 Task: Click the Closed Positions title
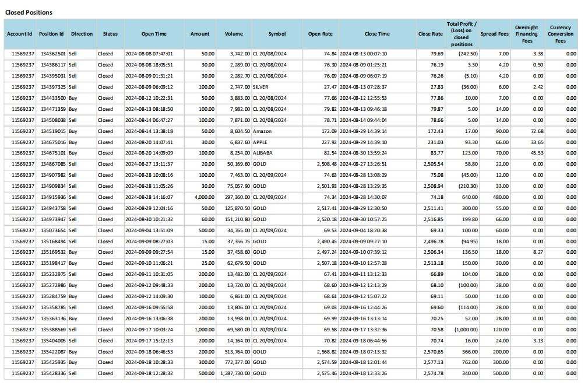(x=29, y=12)
